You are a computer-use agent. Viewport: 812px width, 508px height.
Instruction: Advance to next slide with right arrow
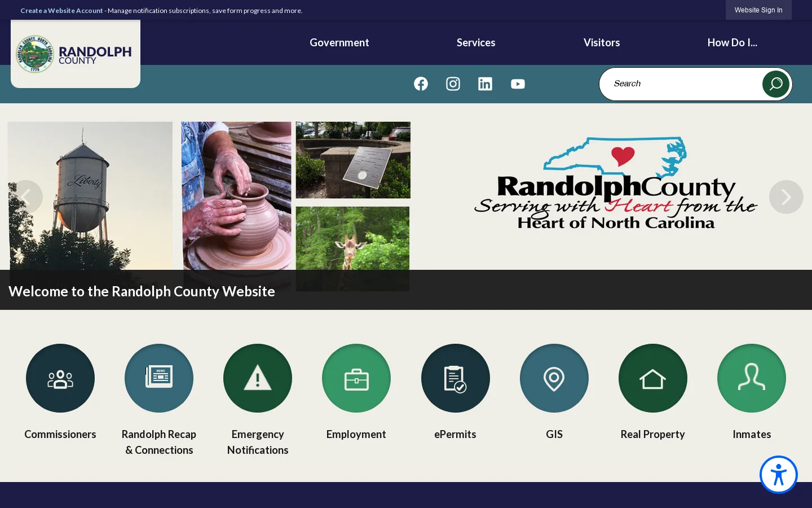(786, 197)
